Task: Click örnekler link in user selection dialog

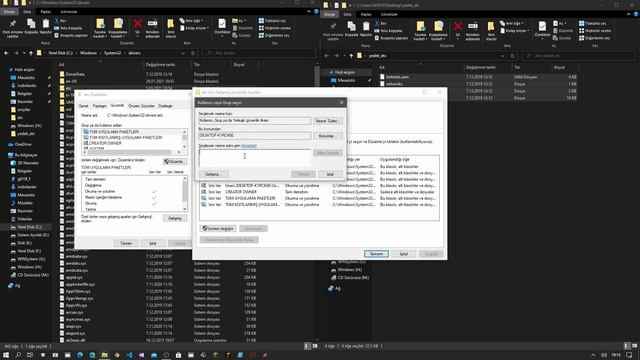Action: coord(249,146)
